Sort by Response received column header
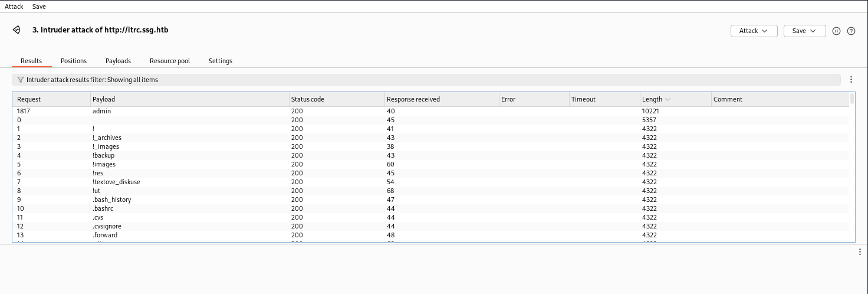Screen dimensions: 868x294 point(441,99)
